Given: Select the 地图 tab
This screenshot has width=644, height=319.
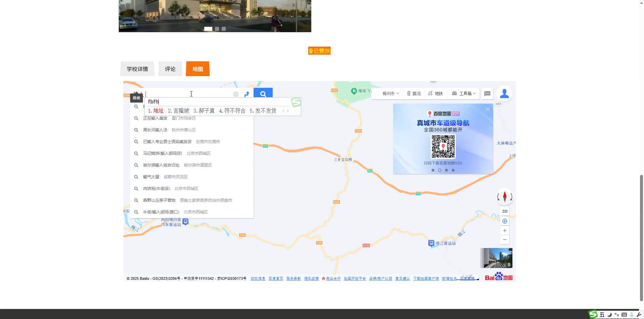Looking at the screenshot, I should point(198,69).
